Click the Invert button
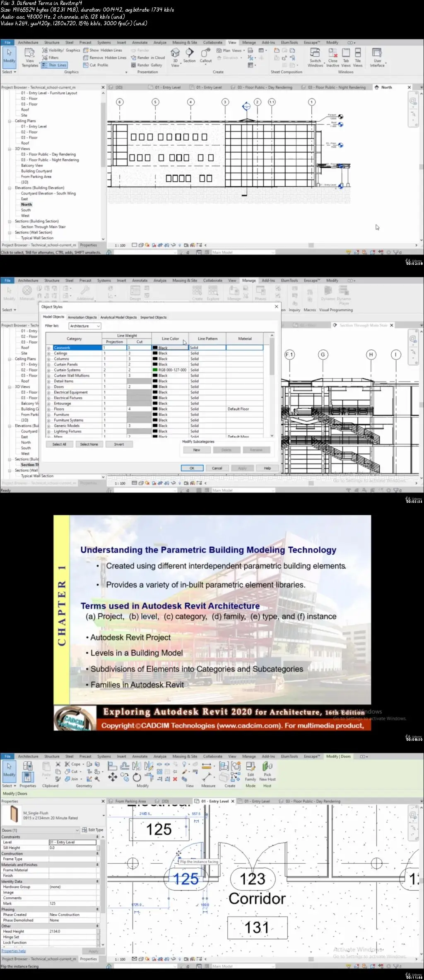 (119, 444)
